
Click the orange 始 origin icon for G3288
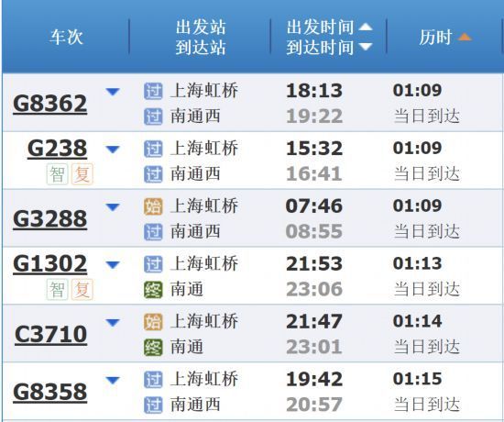click(x=153, y=206)
